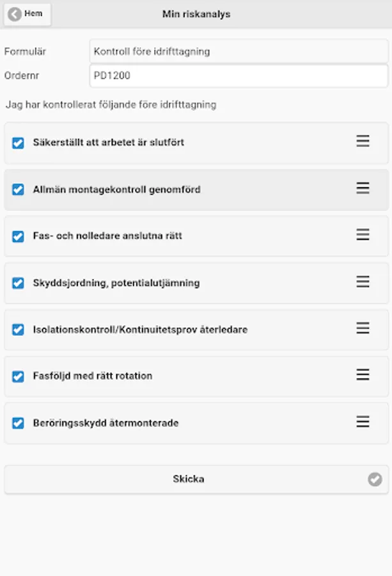Toggle Fasföljd med rätt rotation checkbox
392x576 pixels.
point(18,376)
